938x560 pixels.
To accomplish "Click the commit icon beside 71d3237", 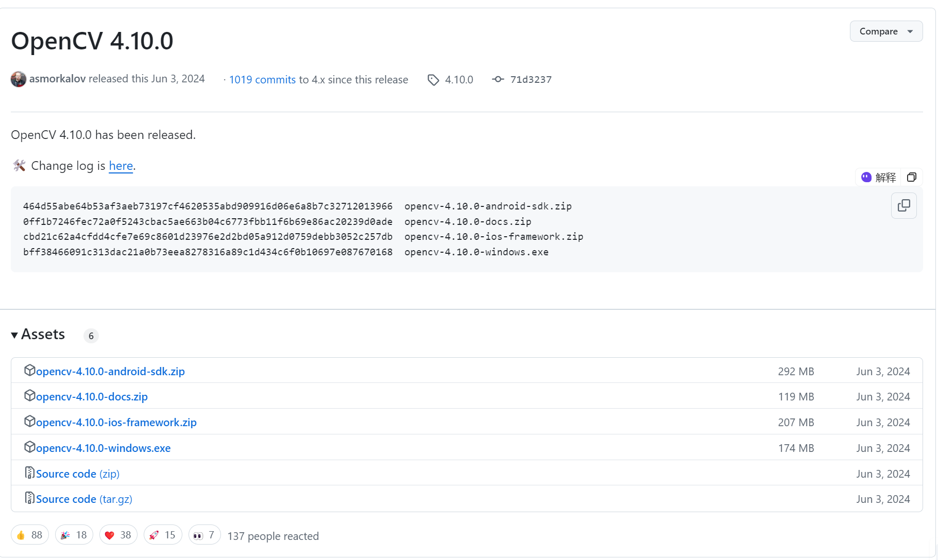I will tap(498, 79).
